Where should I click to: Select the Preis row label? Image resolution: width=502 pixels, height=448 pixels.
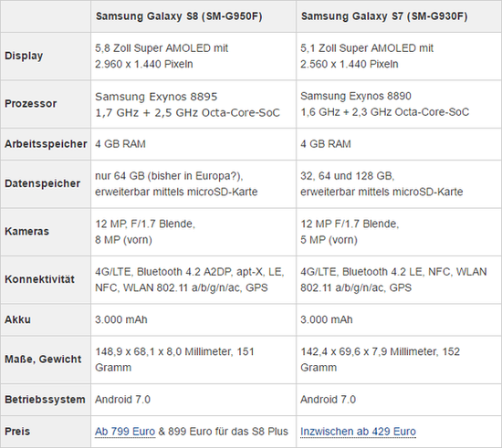pyautogui.click(x=17, y=432)
